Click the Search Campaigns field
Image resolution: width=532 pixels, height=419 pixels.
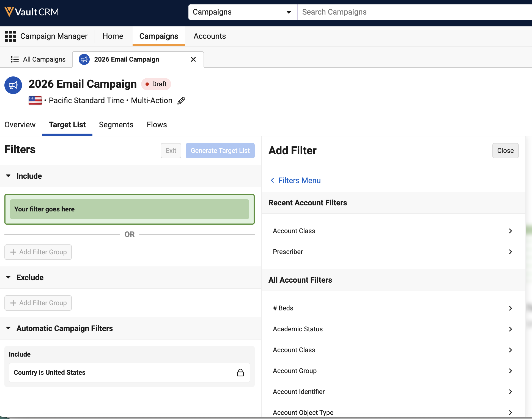[x=415, y=12]
